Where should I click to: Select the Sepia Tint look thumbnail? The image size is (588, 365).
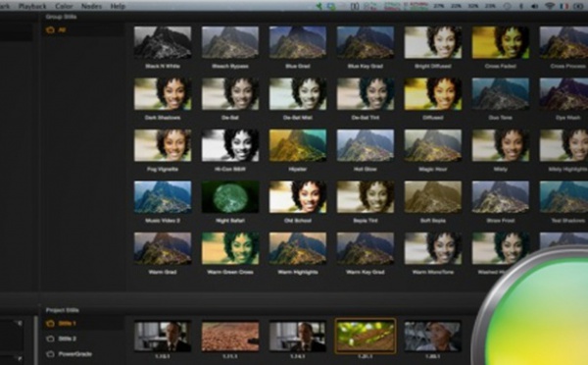point(366,197)
